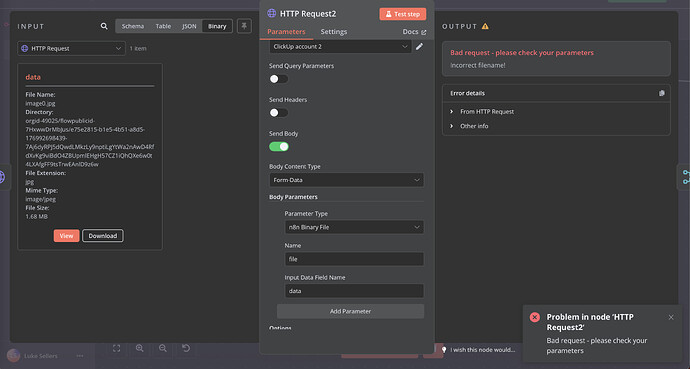Click the '1 item' count label

tap(138, 48)
